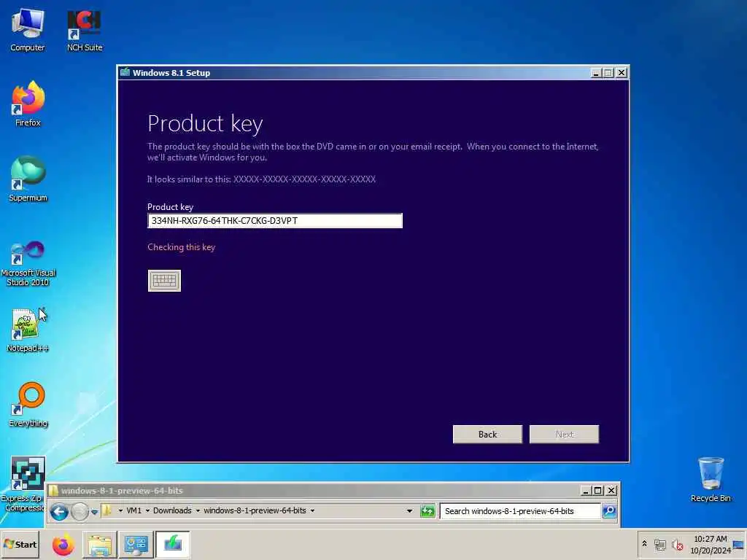
Task: Open Windows Explorer taskbar icon
Action: coord(99,545)
